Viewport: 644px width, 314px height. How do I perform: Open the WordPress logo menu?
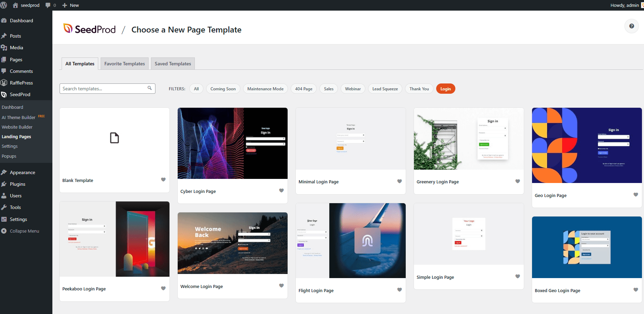4,5
